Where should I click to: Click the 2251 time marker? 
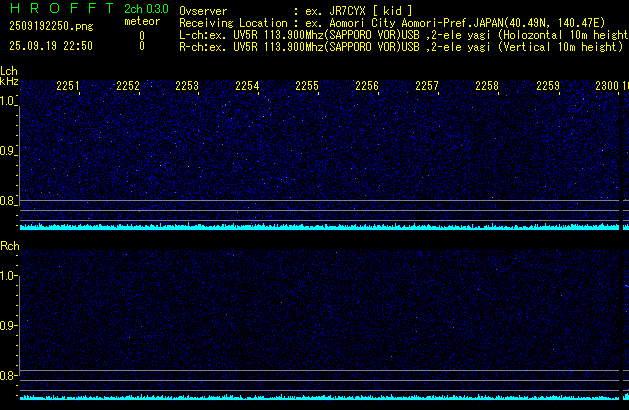point(68,87)
